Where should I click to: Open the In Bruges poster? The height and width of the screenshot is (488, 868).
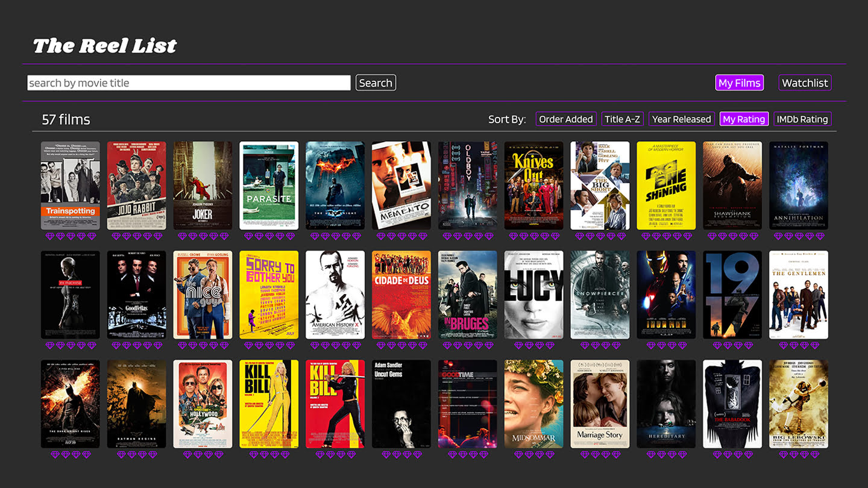pyautogui.click(x=468, y=295)
